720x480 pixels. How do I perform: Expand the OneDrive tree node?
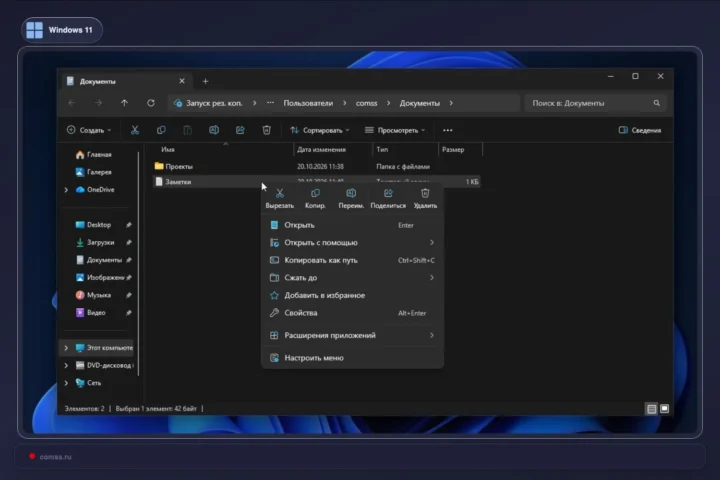pos(66,190)
